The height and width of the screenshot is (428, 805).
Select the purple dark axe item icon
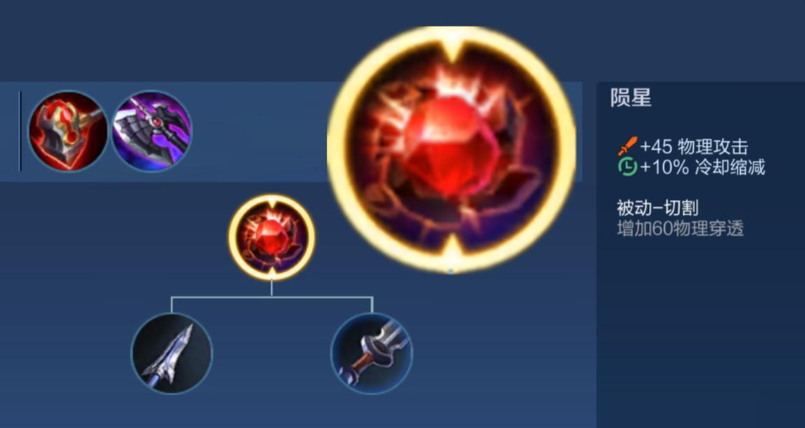tap(151, 131)
